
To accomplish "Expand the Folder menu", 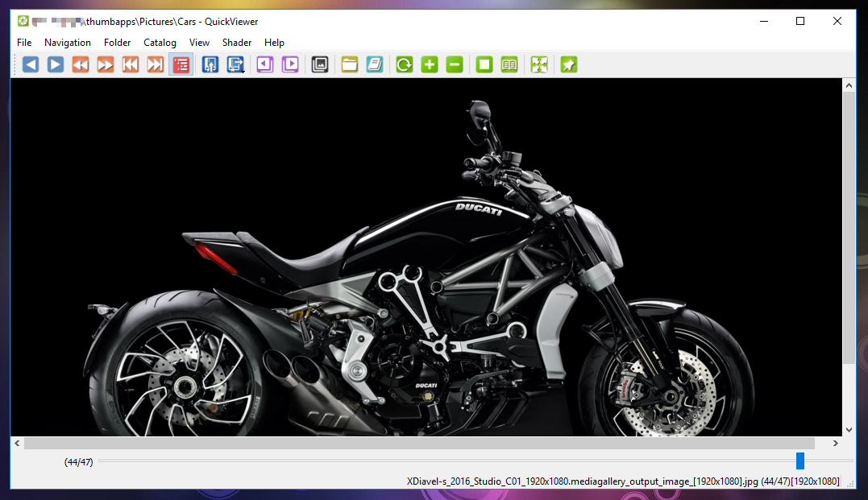I will click(x=117, y=43).
